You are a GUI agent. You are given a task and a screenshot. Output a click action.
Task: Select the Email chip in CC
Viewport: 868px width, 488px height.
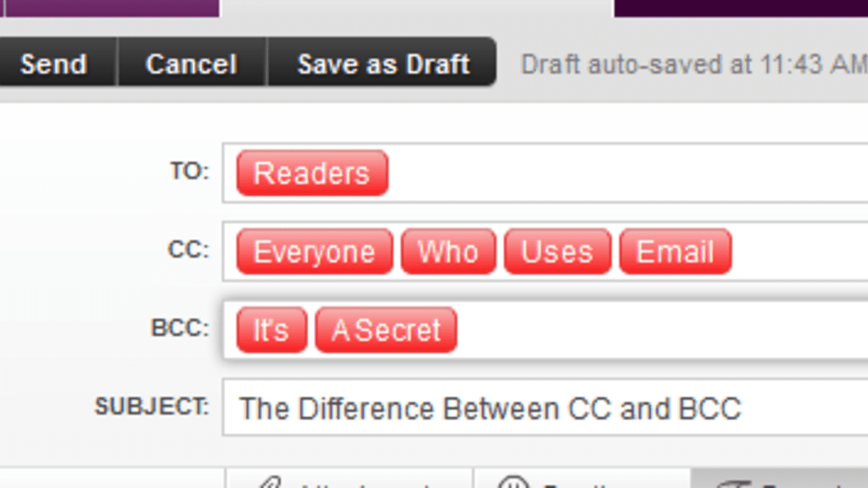tap(675, 252)
